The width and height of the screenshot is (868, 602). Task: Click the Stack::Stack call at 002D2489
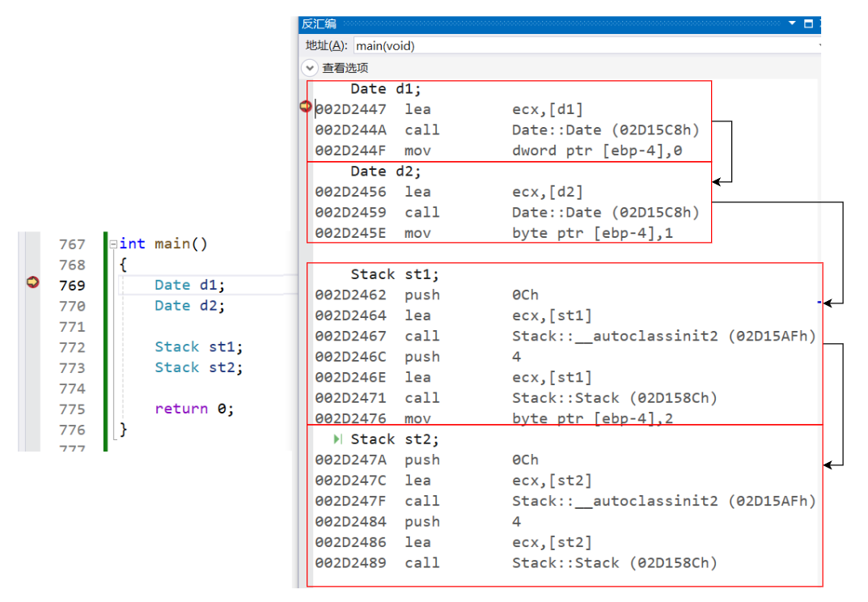[x=516, y=563]
